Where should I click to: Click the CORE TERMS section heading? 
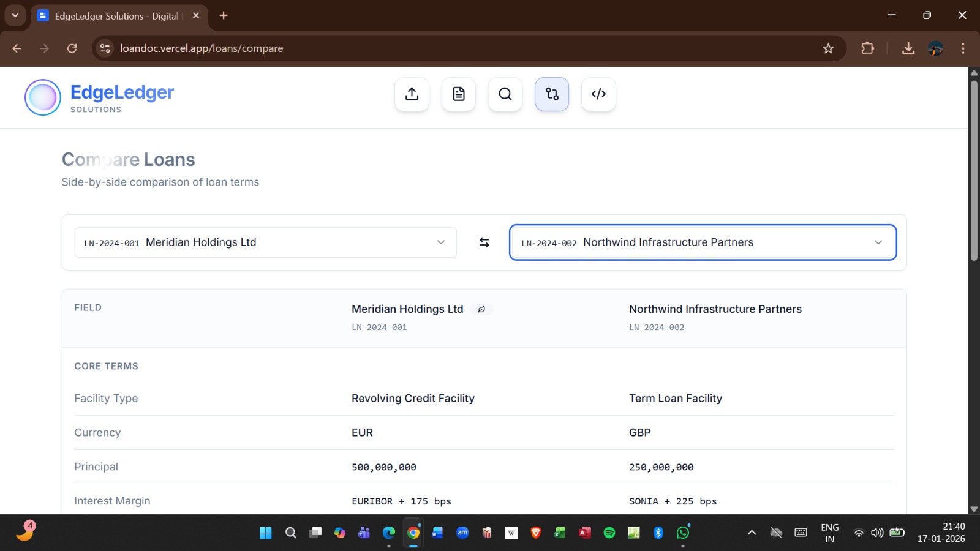107,366
